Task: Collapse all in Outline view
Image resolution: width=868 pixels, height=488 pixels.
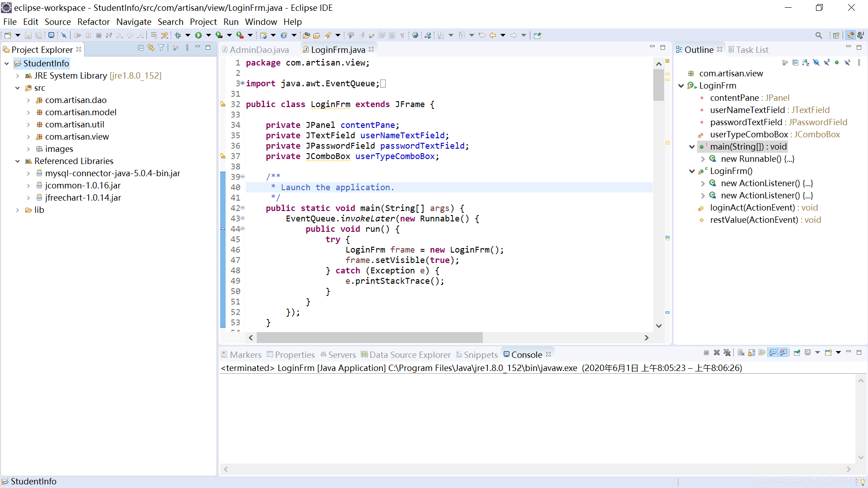Action: (795, 62)
